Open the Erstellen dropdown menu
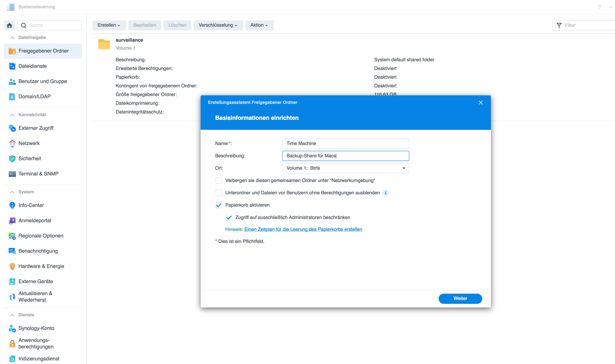615x364 pixels. 109,25
